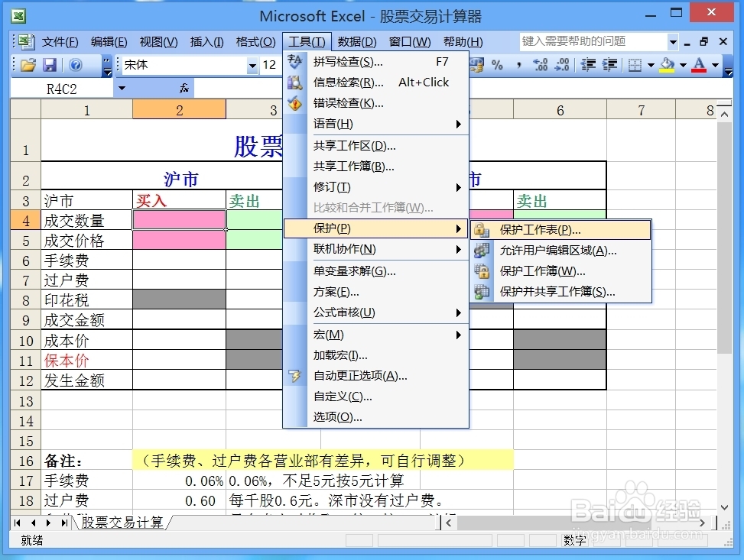Click the Protect and Share Workbook icon
Image resolution: width=744 pixels, height=560 pixels.
(x=482, y=292)
